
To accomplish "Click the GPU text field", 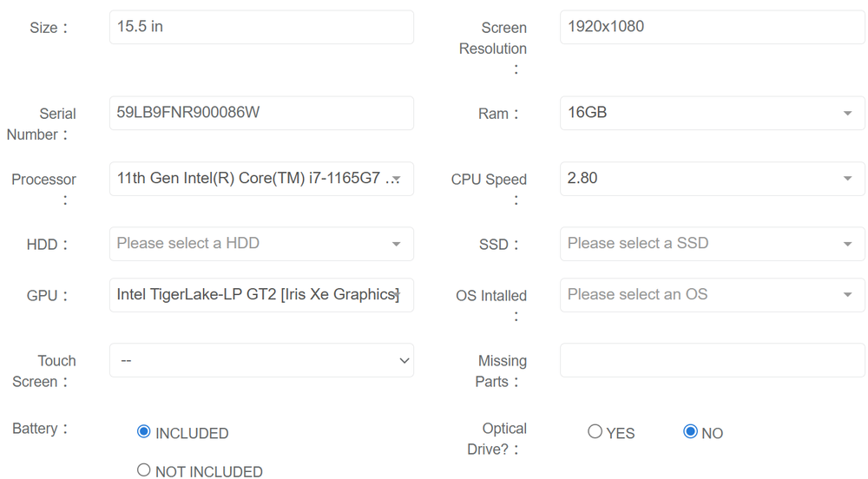I will (260, 295).
